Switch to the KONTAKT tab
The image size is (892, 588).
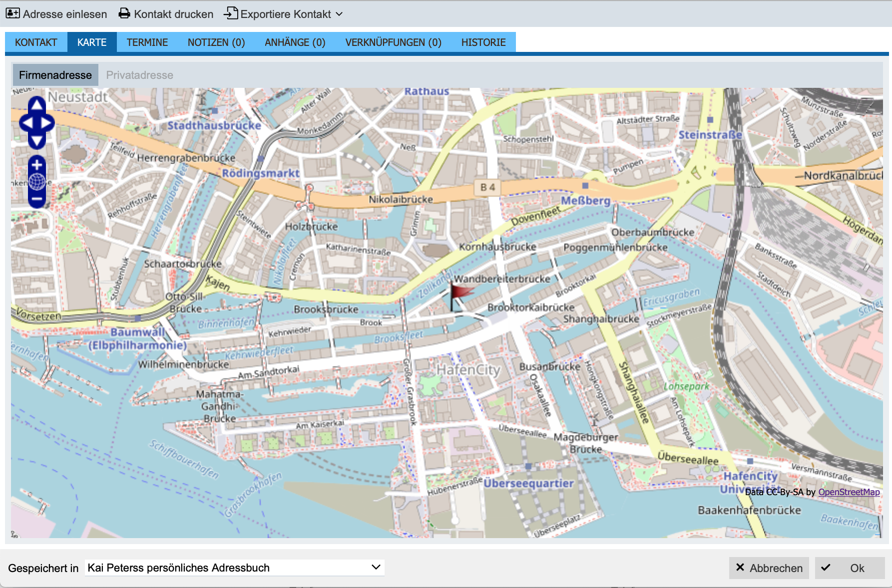coord(36,42)
